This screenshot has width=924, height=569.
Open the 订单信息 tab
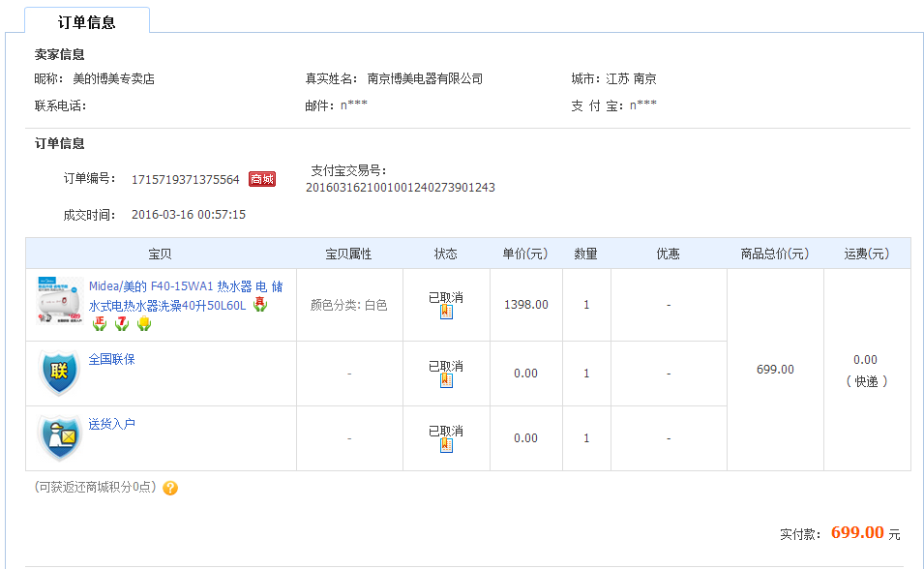tap(87, 22)
